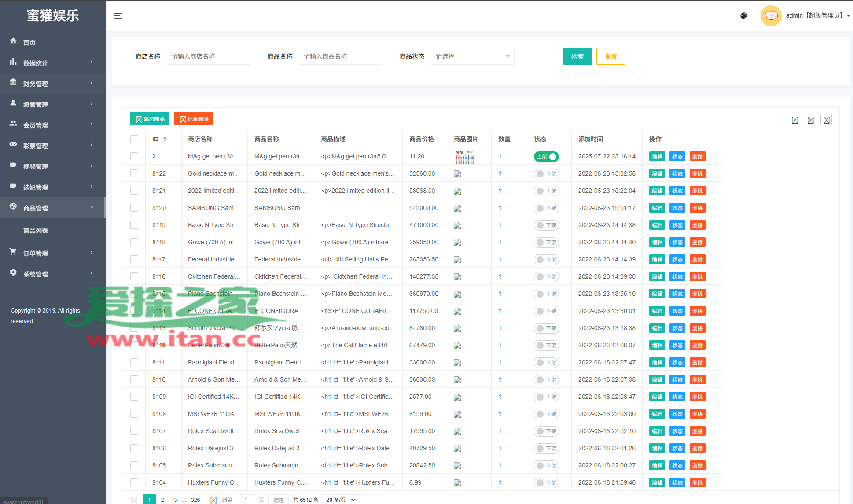
Task: Open the 商品状态 dropdown selector
Action: coord(472,56)
